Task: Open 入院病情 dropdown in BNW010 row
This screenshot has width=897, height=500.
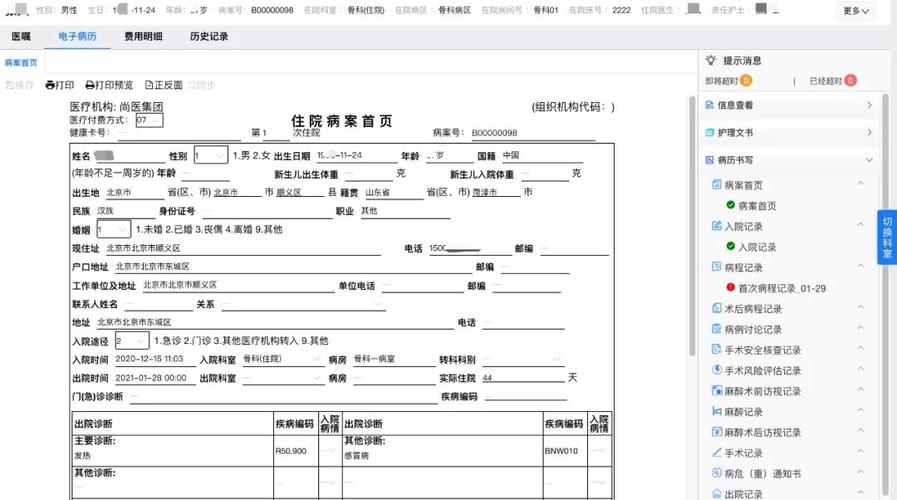Action: (598, 451)
